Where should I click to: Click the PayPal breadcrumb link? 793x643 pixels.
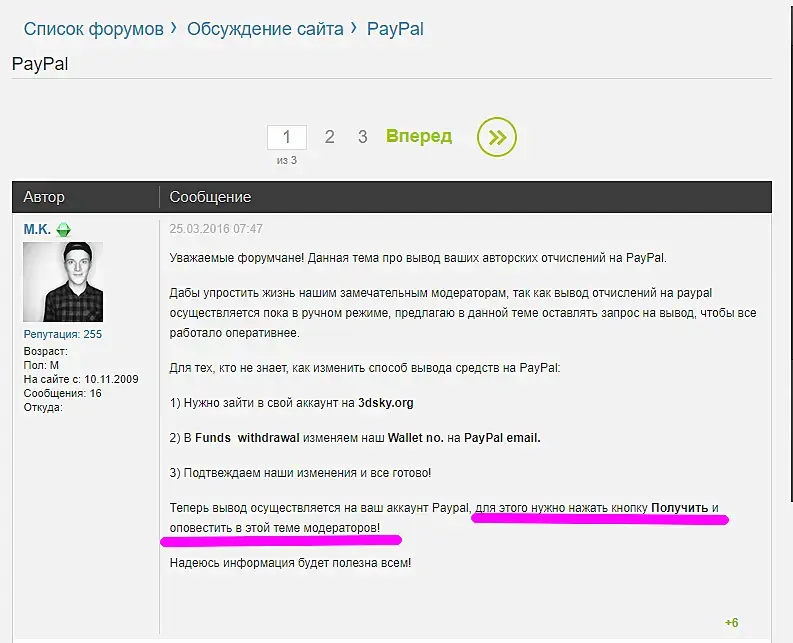pyautogui.click(x=395, y=29)
